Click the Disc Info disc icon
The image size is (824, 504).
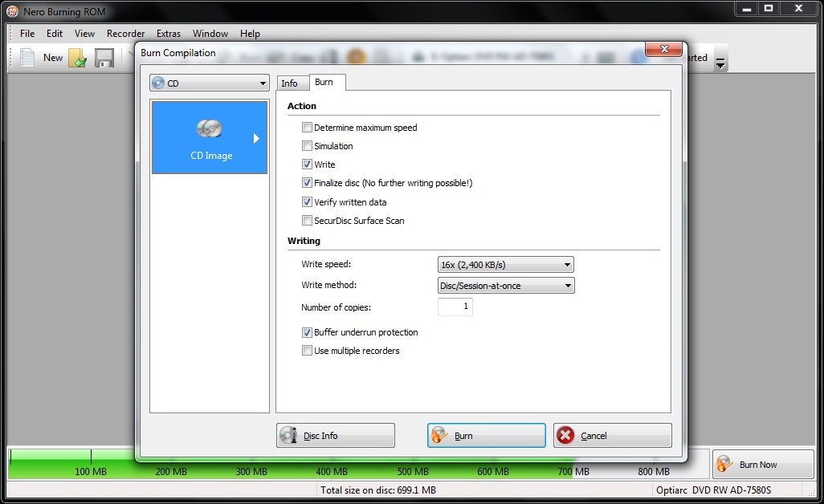(x=288, y=435)
